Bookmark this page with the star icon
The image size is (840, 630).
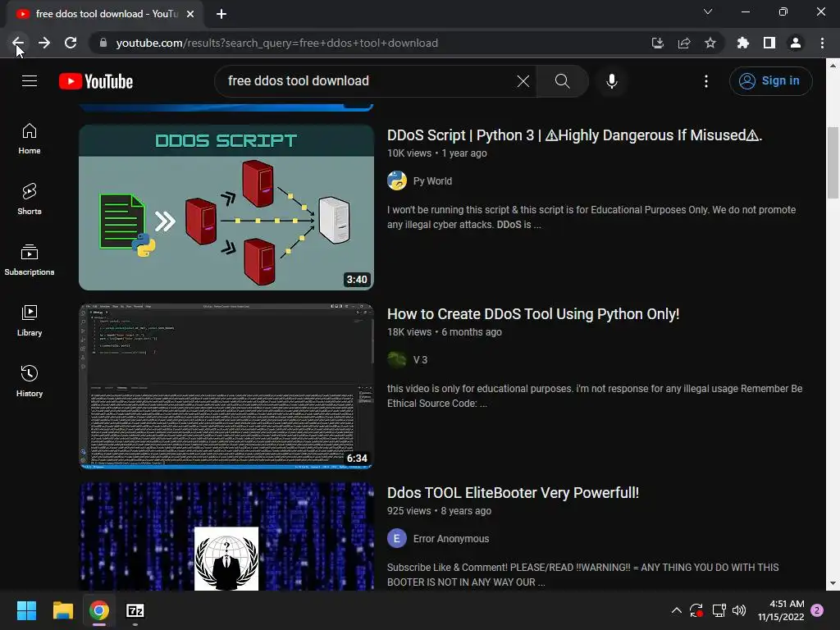(710, 43)
